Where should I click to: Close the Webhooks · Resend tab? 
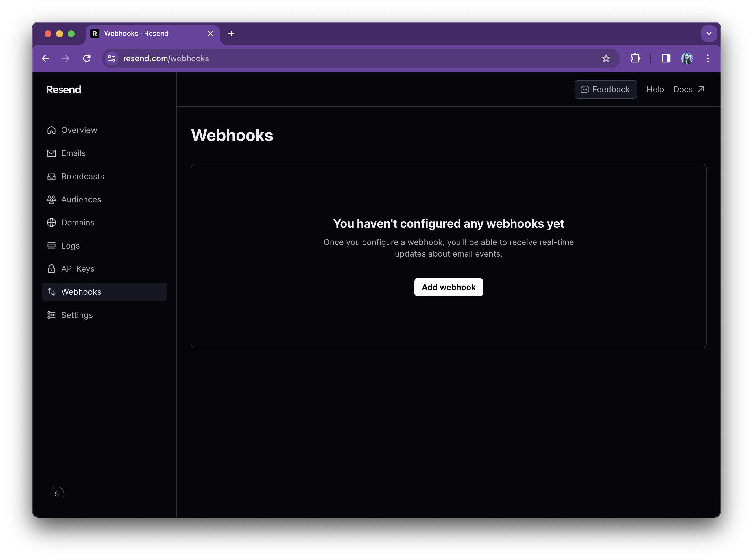[x=210, y=34]
